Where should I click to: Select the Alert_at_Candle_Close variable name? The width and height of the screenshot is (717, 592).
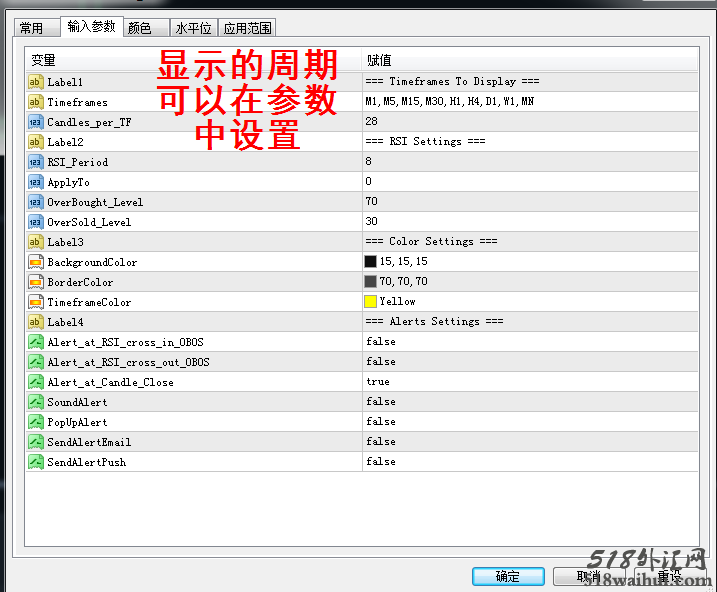pos(110,382)
